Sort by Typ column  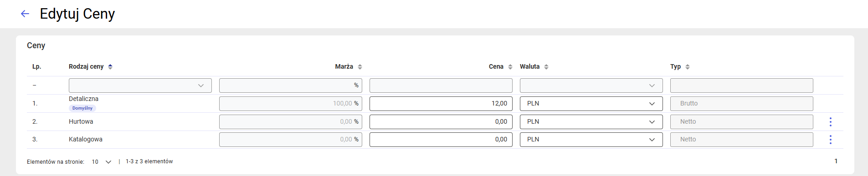pos(688,67)
